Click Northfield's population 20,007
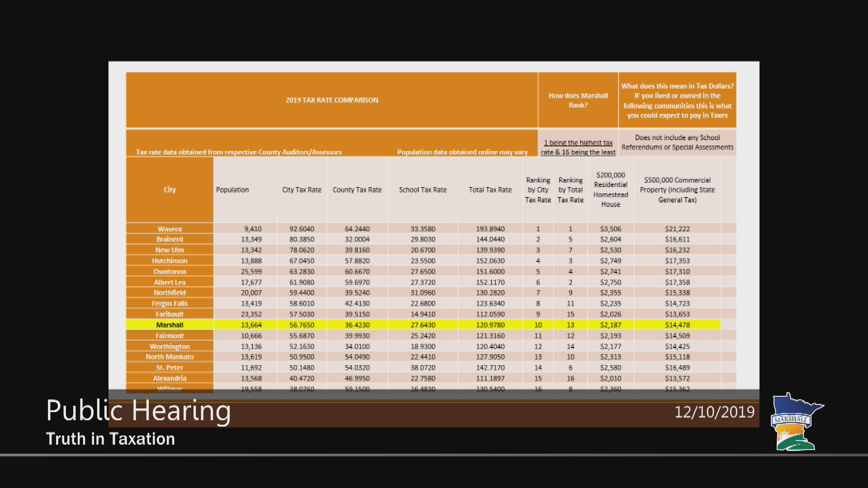Screen dimensions: 868x488 click(251, 293)
